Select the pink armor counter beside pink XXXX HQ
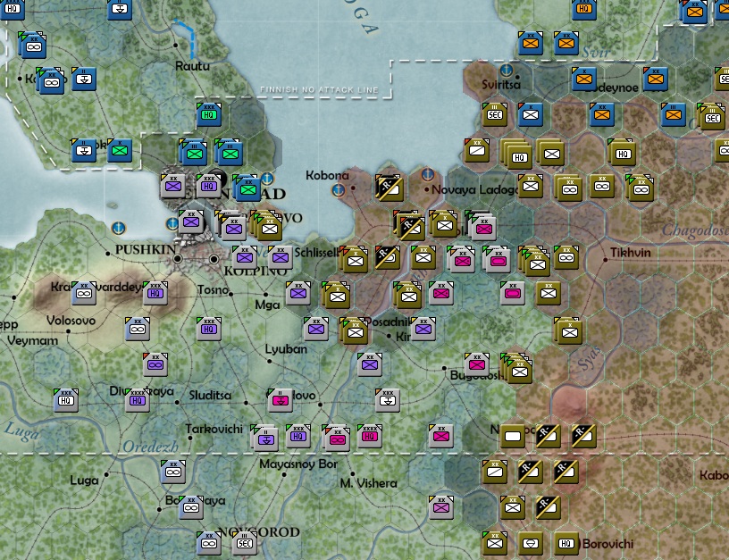Image resolution: width=729 pixels, height=560 pixels. pyautogui.click(x=337, y=438)
